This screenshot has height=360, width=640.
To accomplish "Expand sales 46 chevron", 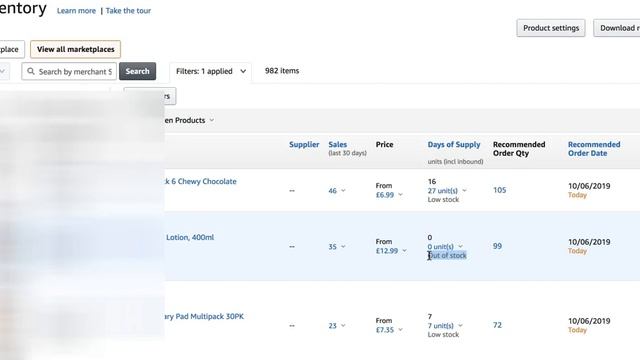I will [343, 191].
